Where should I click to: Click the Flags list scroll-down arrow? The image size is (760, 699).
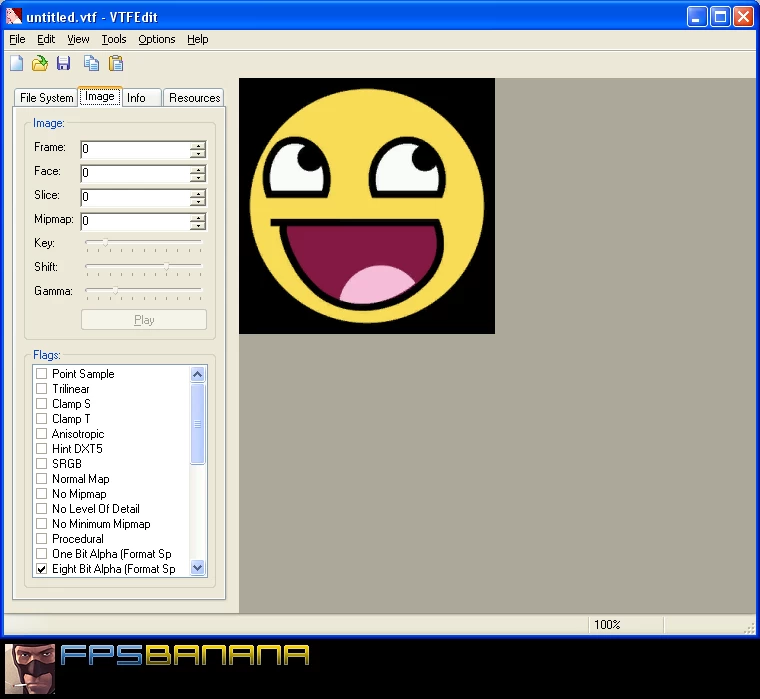point(198,567)
